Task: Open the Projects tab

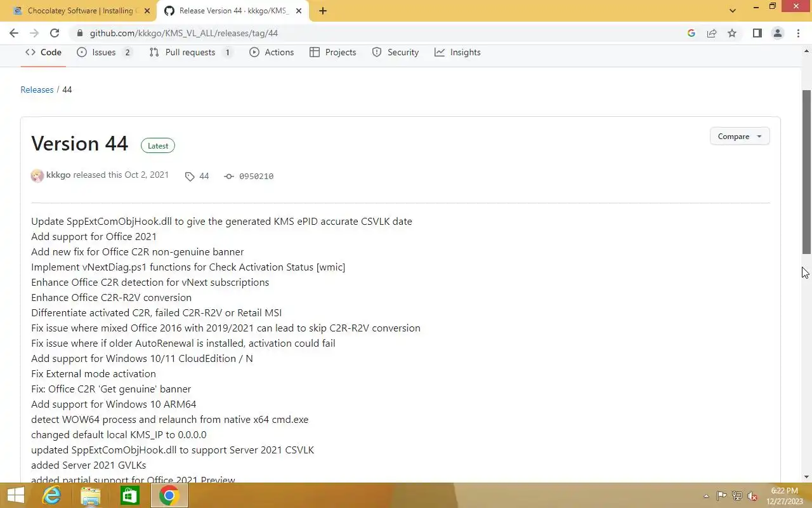Action: click(x=332, y=53)
